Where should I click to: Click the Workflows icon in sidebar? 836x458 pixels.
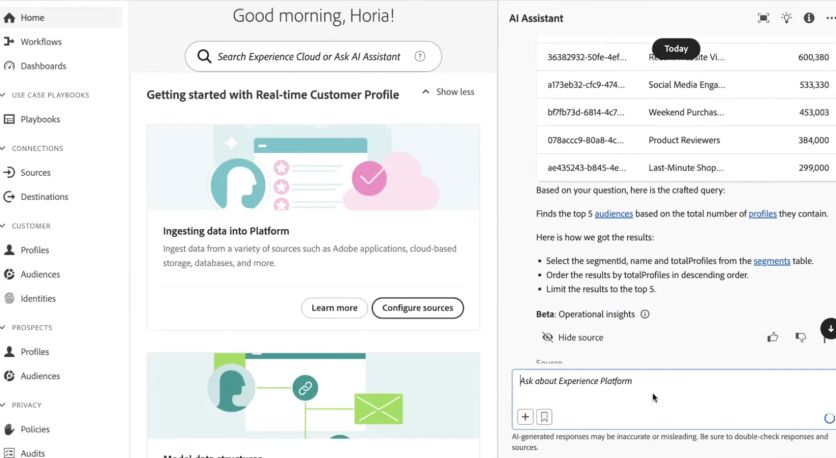click(9, 42)
